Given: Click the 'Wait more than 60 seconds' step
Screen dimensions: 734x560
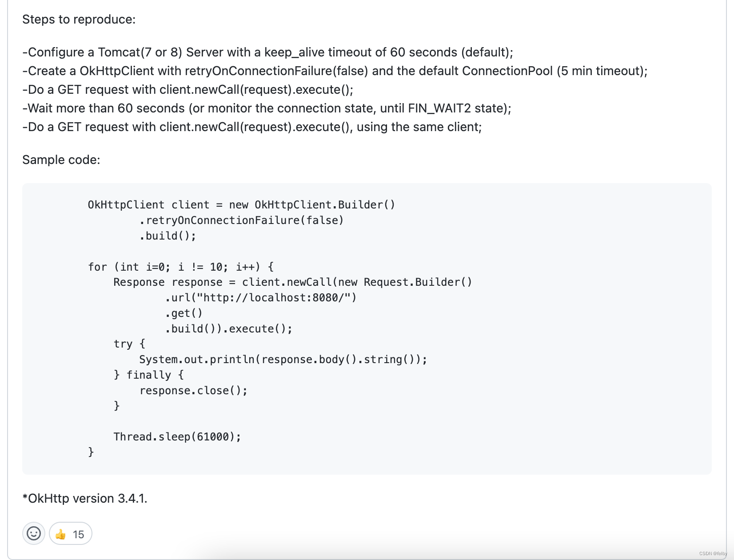Looking at the screenshot, I should (267, 108).
